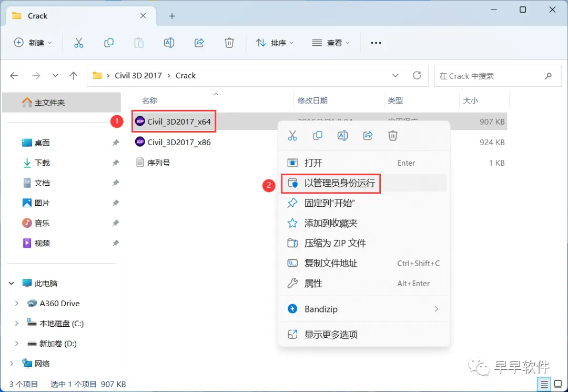
Task: Sort by the 类型 column header
Action: pyautogui.click(x=395, y=100)
